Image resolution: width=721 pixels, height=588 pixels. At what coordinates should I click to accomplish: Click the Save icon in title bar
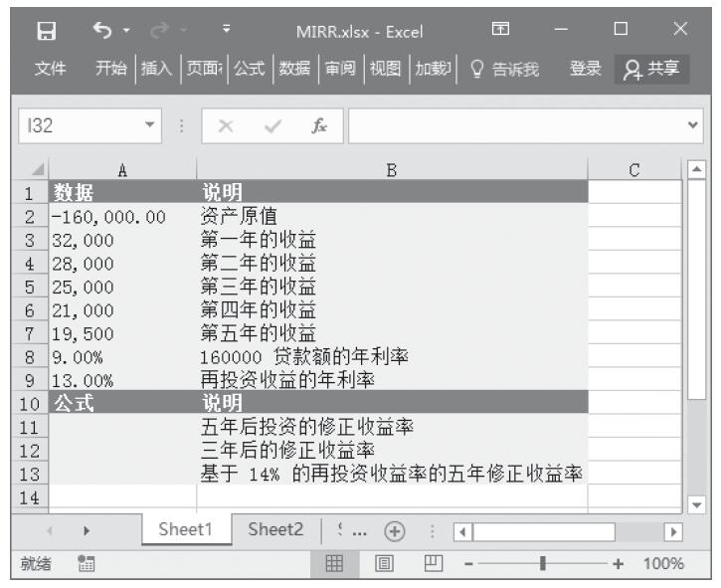point(46,31)
